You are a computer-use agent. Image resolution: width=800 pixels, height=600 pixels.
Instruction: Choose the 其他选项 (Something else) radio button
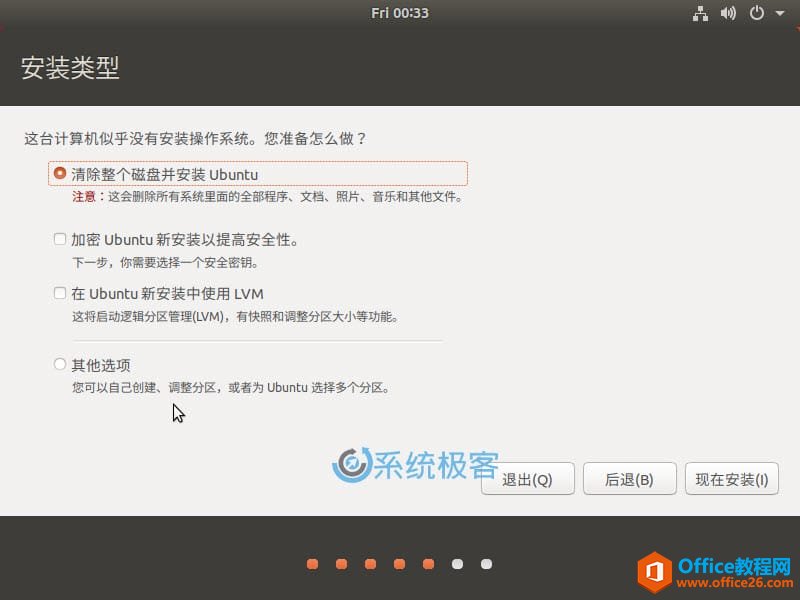click(60, 364)
